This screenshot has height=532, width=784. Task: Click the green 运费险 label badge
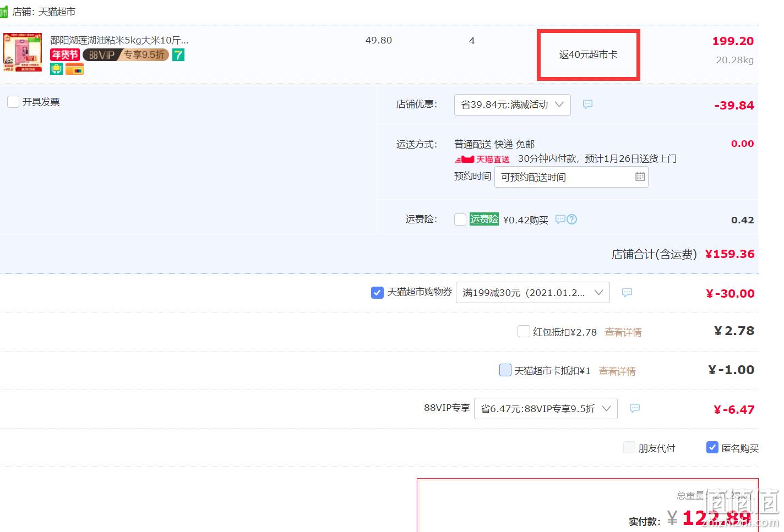point(484,219)
